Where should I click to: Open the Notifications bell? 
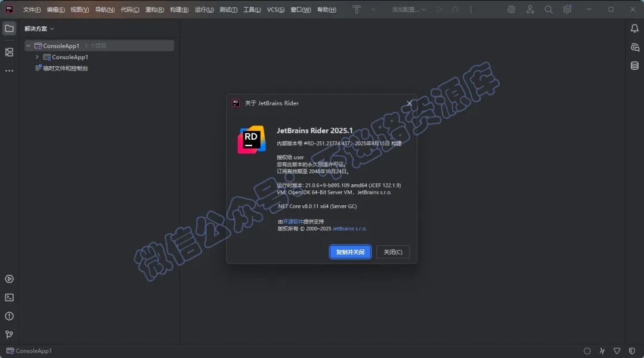coord(634,29)
